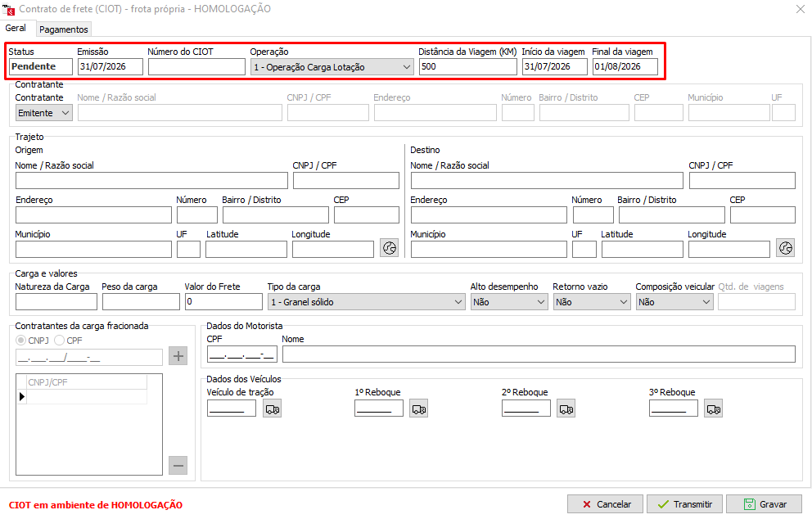Image resolution: width=812 pixels, height=519 pixels.
Task: Click the carga fracionada CNPJ mask field
Action: (x=89, y=357)
